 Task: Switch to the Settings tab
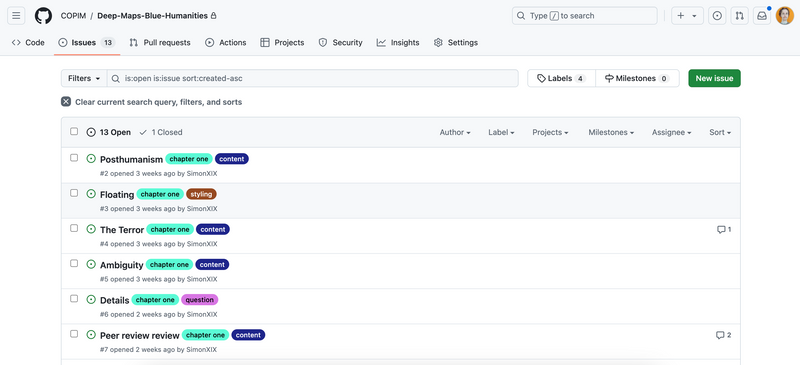pos(456,42)
